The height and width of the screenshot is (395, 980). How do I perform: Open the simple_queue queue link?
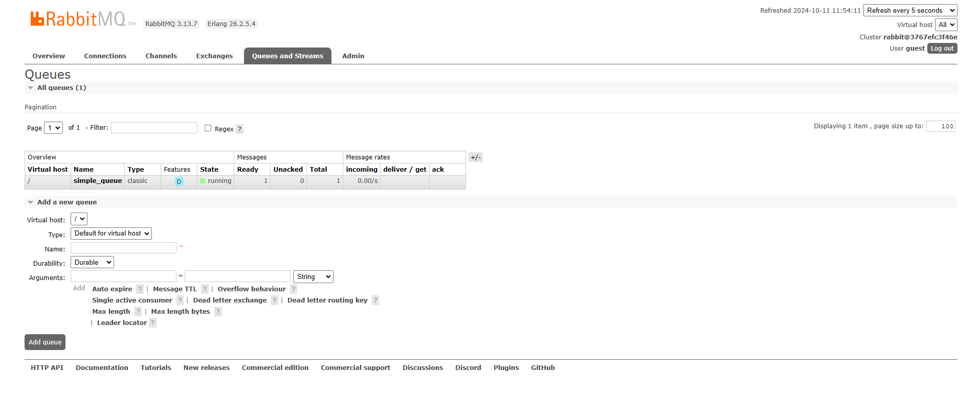click(x=98, y=181)
